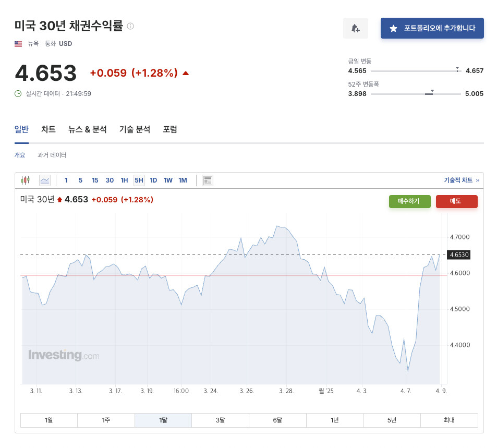Image resolution: width=497 pixels, height=448 pixels.
Task: Click the star icon in portfolio button
Action: click(394, 28)
